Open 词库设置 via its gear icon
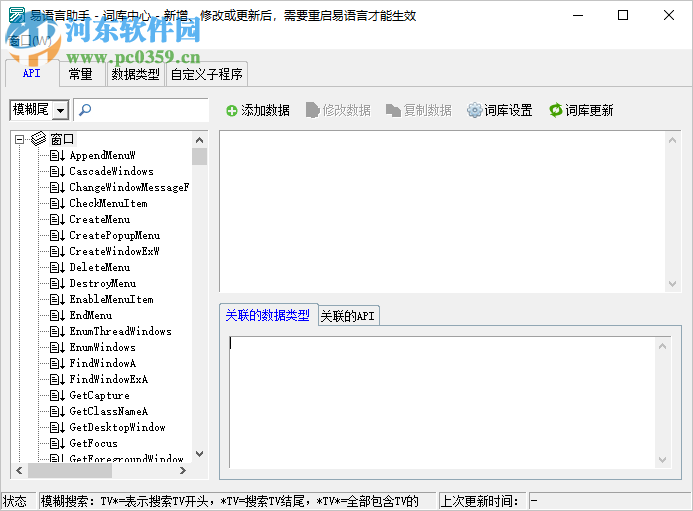The height and width of the screenshot is (511, 693). [474, 110]
